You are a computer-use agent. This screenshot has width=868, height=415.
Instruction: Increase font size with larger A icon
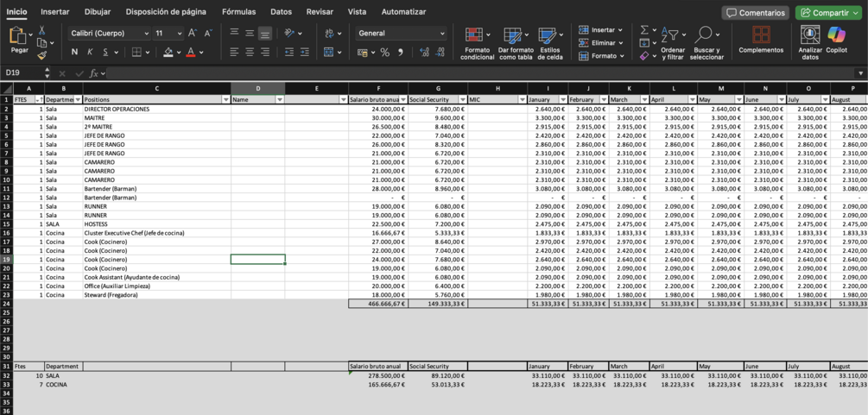pos(192,33)
